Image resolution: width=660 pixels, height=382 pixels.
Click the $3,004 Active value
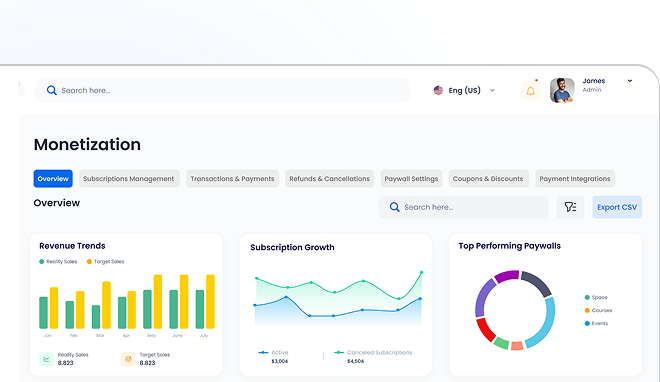tap(279, 361)
